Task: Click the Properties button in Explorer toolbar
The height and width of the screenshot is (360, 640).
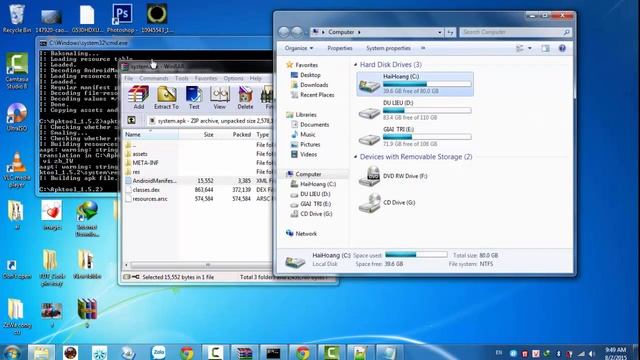Action: click(340, 48)
